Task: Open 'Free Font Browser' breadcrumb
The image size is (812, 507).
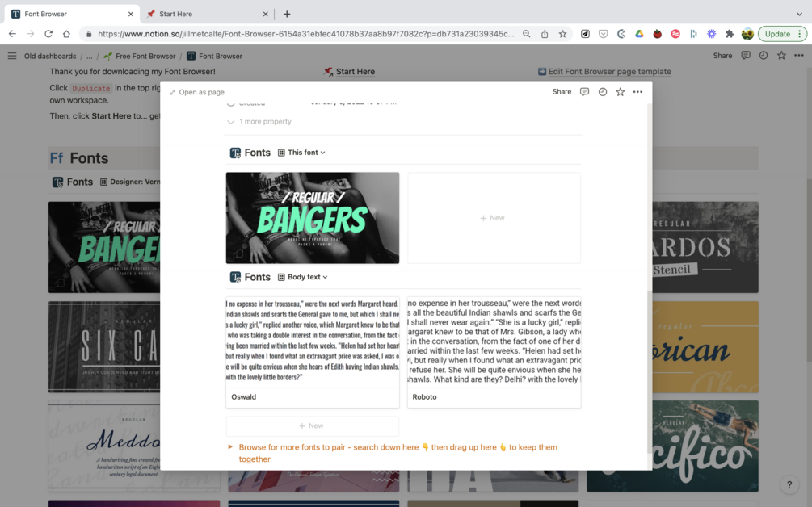Action: click(x=139, y=56)
